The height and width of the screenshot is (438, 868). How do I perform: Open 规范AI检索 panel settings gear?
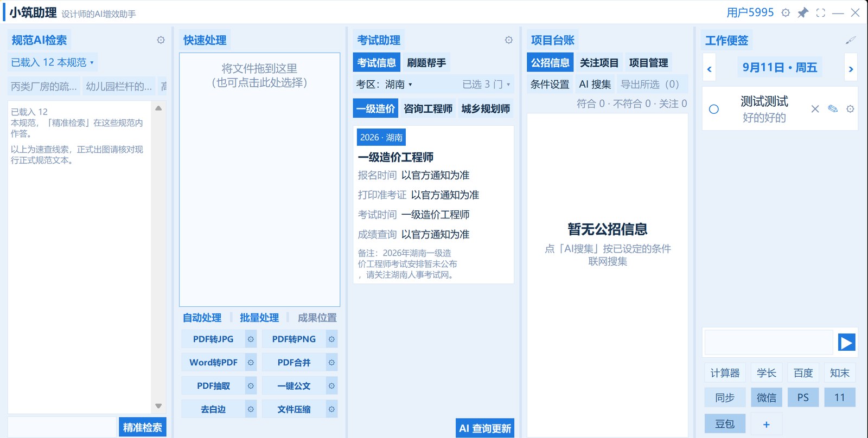click(161, 40)
